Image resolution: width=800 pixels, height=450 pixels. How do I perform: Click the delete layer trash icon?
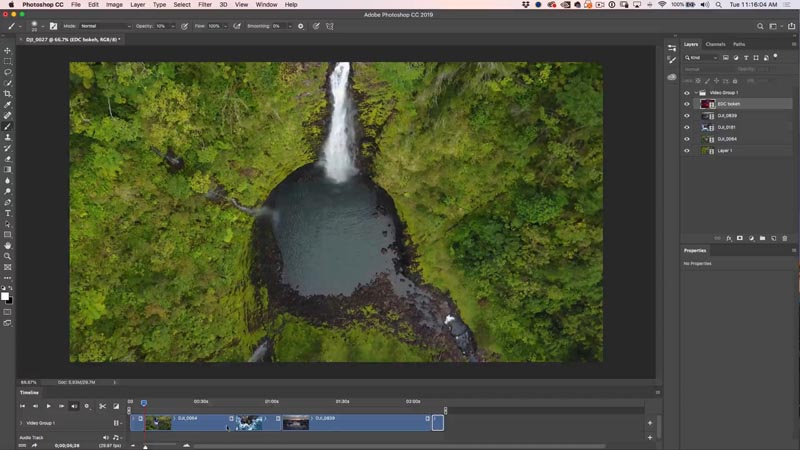(785, 238)
